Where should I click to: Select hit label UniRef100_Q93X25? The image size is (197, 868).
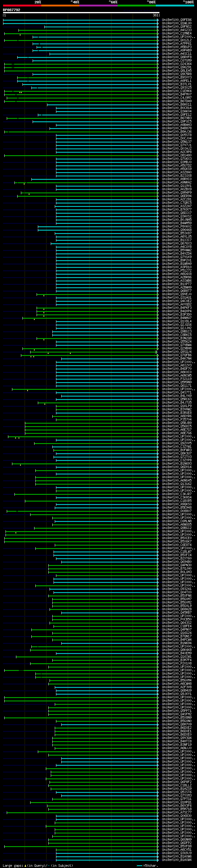tap(177, 88)
